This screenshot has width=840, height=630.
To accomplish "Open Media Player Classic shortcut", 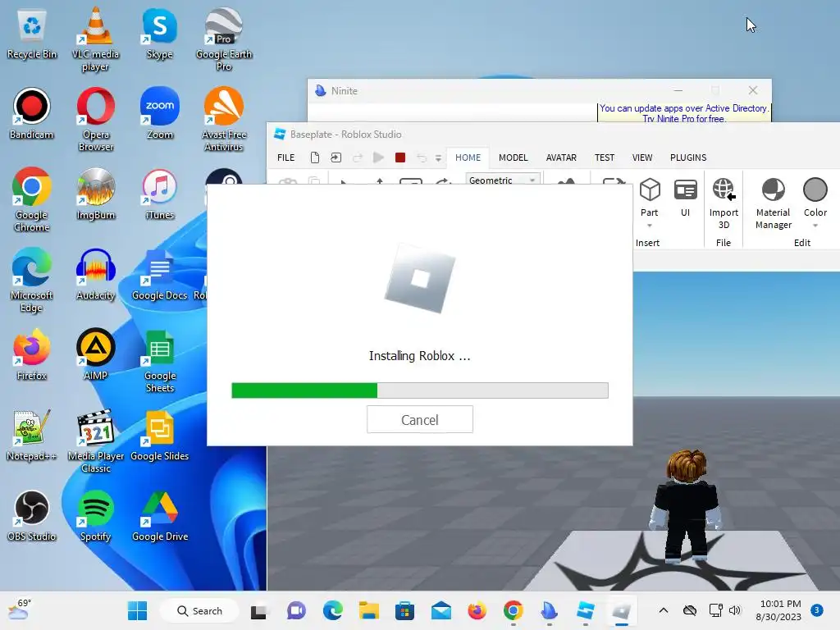I will pos(95,441).
